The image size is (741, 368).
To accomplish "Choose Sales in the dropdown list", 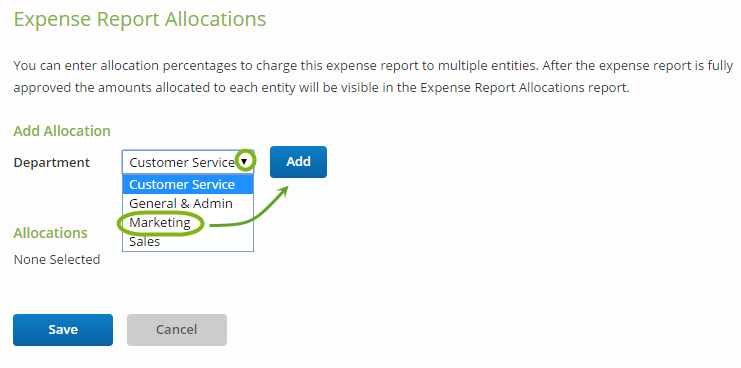I will (145, 241).
